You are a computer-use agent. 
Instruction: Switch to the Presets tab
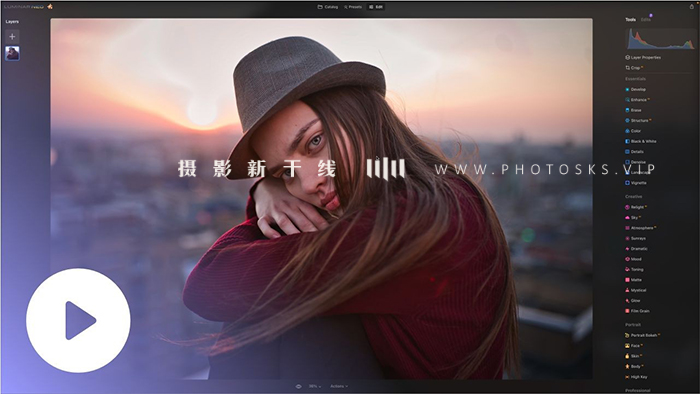click(353, 7)
